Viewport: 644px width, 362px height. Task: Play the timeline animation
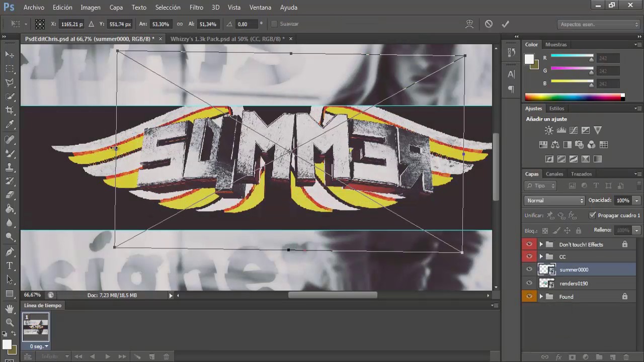coord(107,356)
